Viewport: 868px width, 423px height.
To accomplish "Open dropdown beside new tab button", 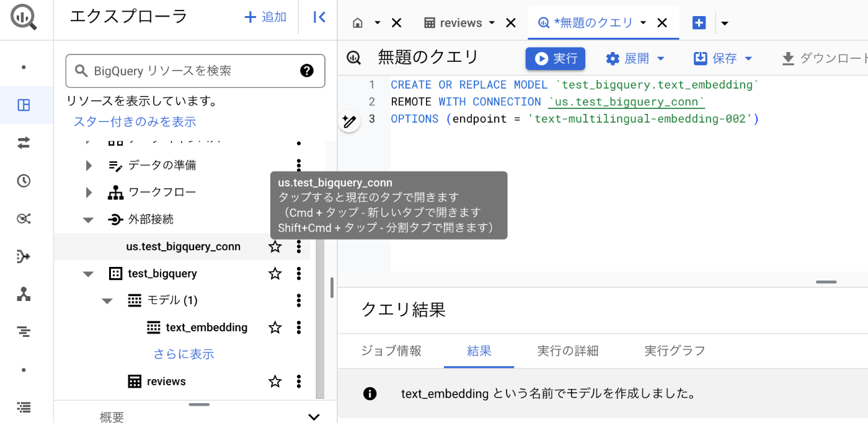I will (x=724, y=24).
